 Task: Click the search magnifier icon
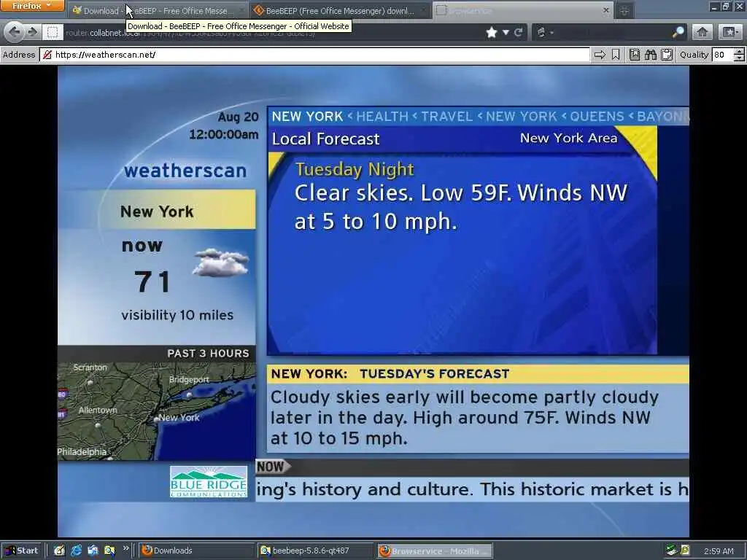tap(678, 32)
